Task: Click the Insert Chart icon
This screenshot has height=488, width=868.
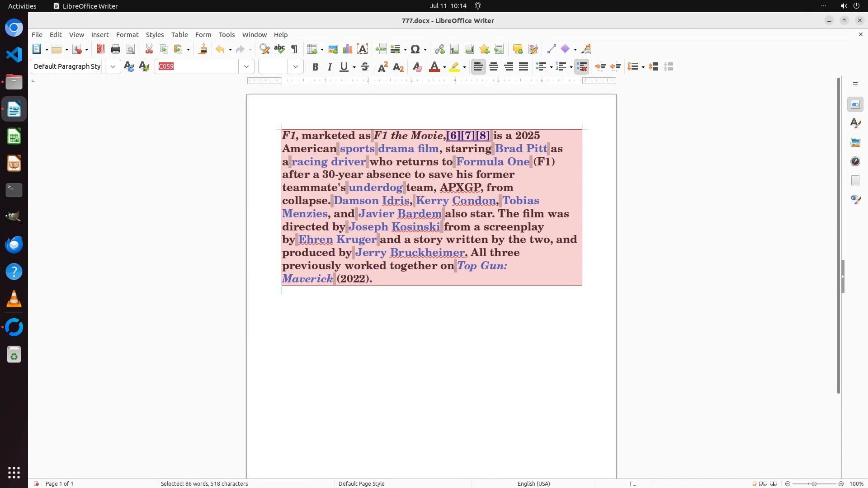Action: point(348,49)
